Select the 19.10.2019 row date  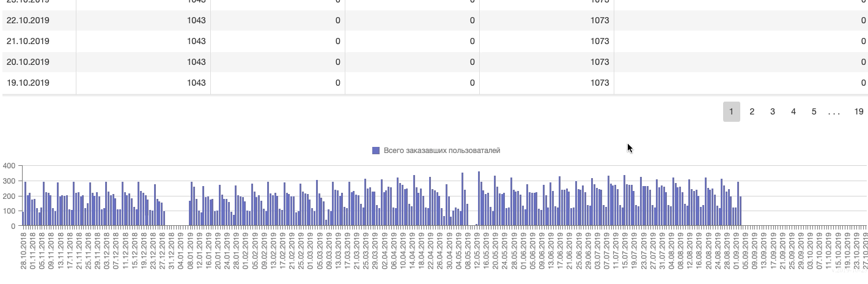(28, 83)
